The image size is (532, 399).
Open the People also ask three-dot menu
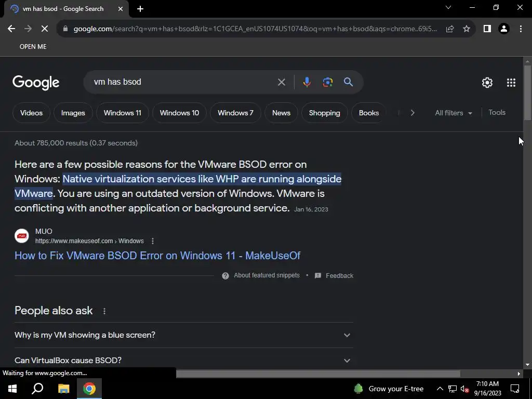coord(104,311)
